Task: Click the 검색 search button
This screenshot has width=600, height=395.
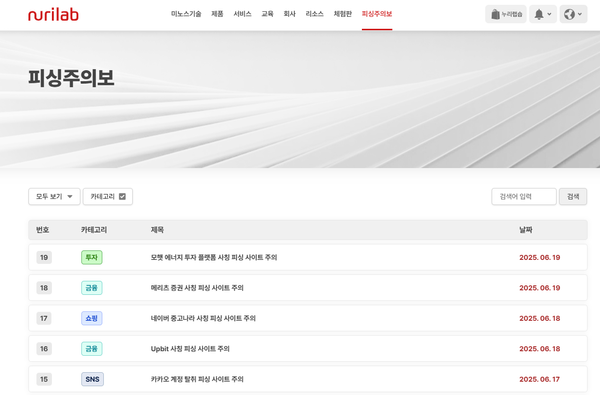Action: tap(573, 196)
